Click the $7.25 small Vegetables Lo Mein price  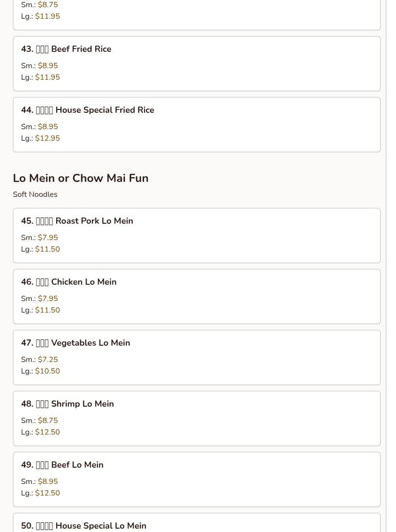(x=48, y=360)
